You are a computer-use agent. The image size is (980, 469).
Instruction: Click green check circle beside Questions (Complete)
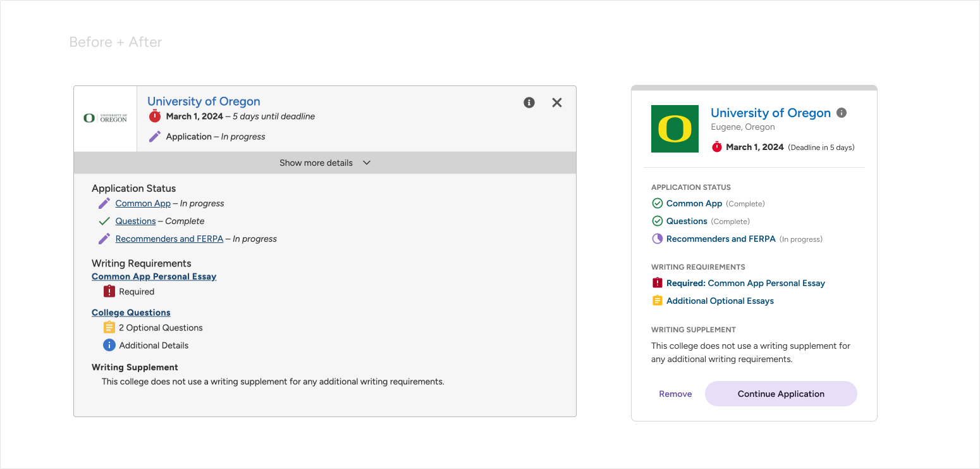click(658, 221)
